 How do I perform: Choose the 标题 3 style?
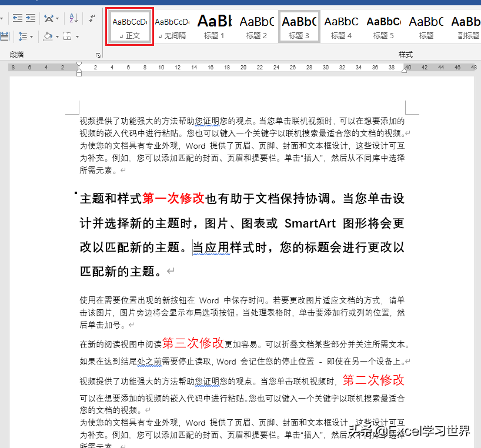pos(299,26)
